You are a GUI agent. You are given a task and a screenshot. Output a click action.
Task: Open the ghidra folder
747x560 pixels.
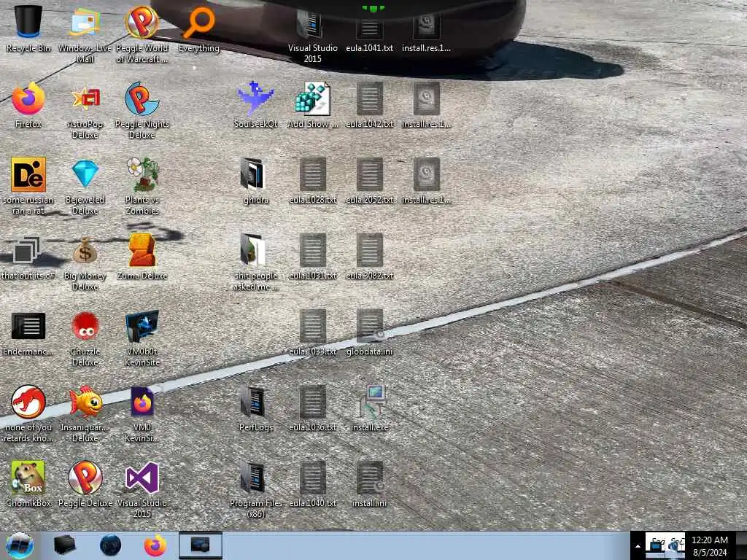click(256, 181)
